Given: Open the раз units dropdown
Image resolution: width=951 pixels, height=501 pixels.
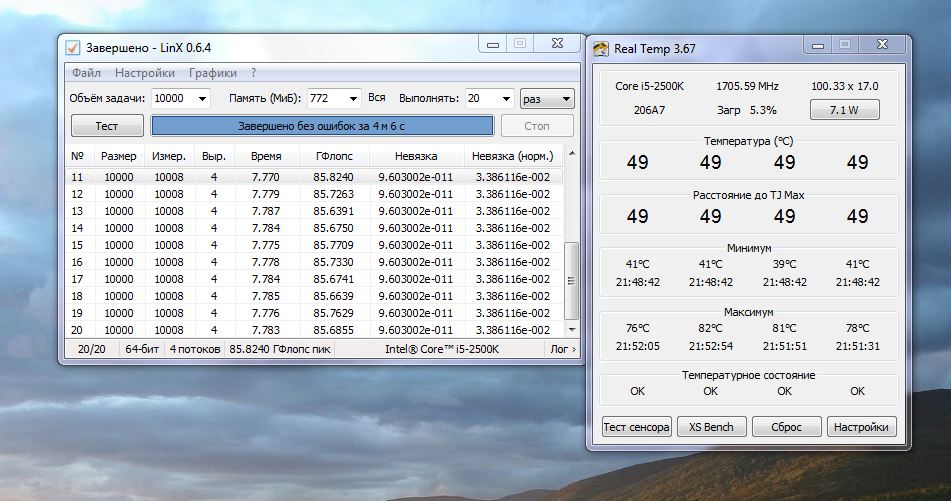Looking at the screenshot, I should [547, 98].
